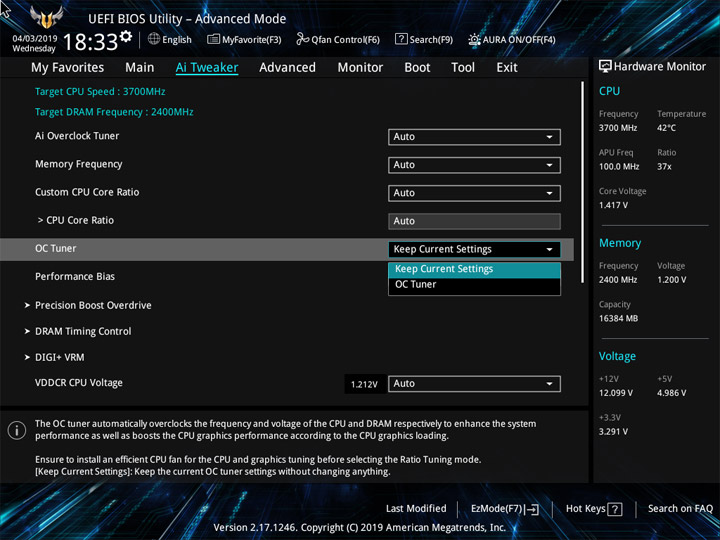Select the OC Tuner row label

tap(56, 248)
